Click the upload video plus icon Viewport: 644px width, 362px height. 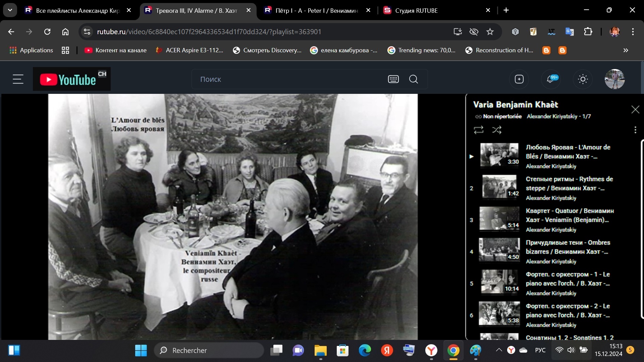(519, 79)
